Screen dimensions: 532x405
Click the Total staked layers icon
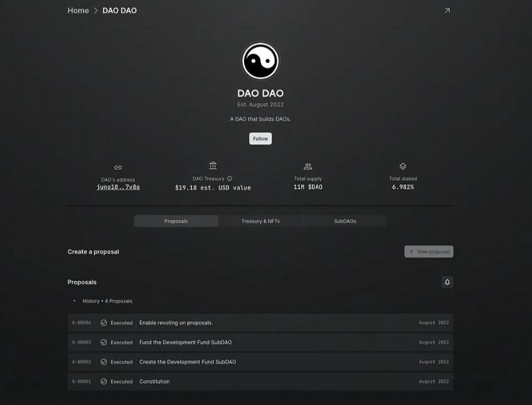pyautogui.click(x=403, y=166)
